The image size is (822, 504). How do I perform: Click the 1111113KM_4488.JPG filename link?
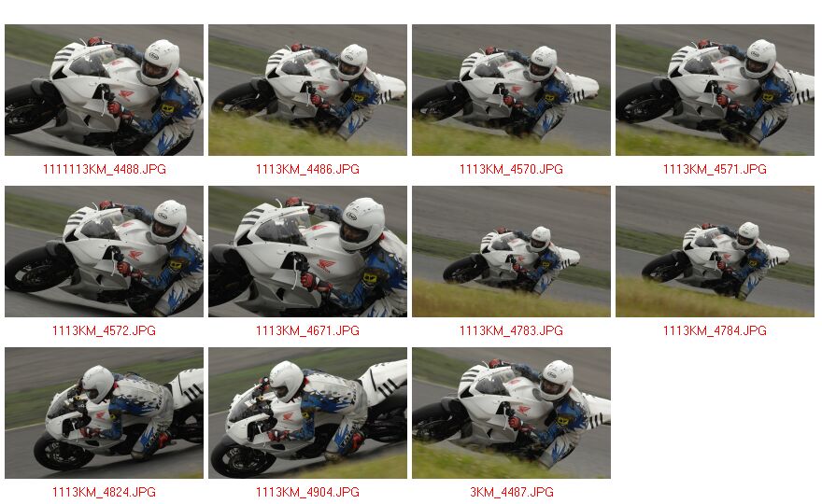tap(105, 169)
